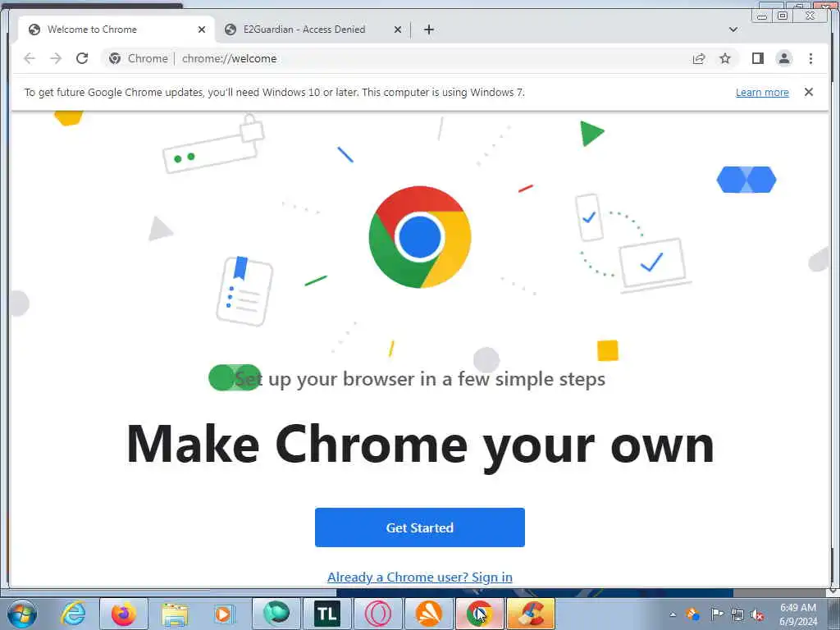This screenshot has height=630, width=840.
Task: Show hidden system tray icons
Action: 673,614
